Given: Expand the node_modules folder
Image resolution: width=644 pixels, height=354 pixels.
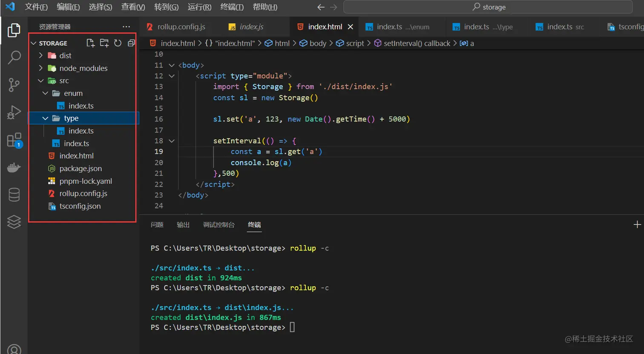Looking at the screenshot, I should pos(83,68).
